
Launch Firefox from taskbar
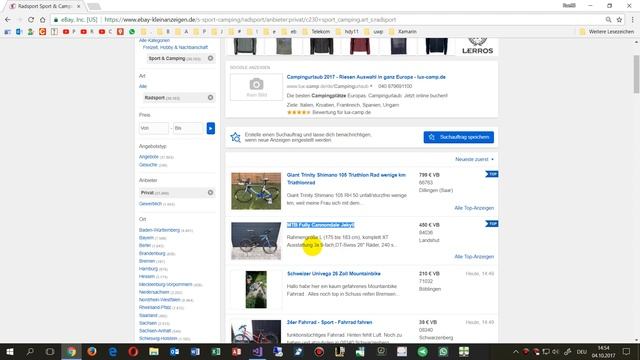coord(92,351)
